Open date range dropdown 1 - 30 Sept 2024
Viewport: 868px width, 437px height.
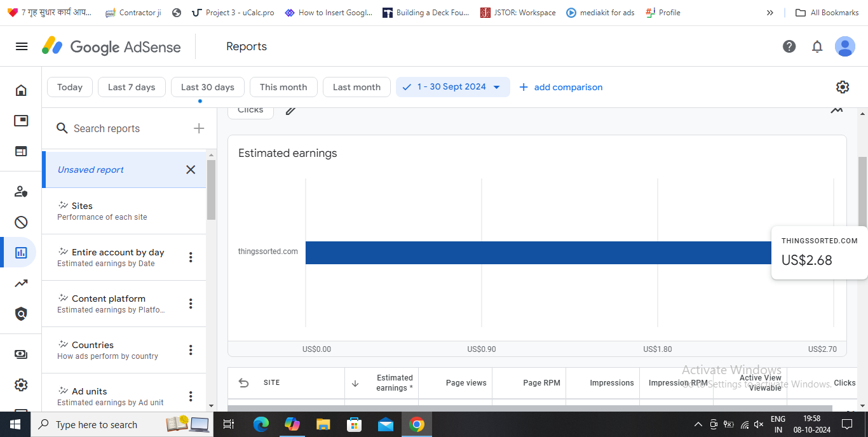click(x=452, y=87)
